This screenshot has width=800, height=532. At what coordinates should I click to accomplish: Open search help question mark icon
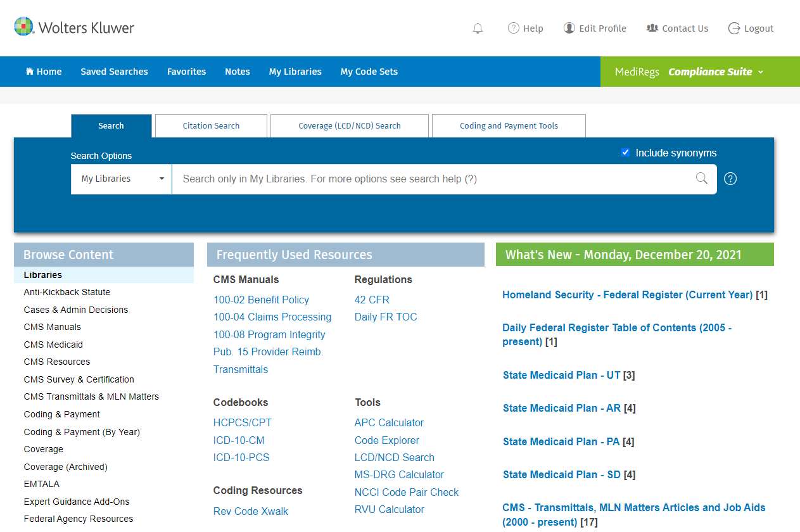tap(730, 179)
